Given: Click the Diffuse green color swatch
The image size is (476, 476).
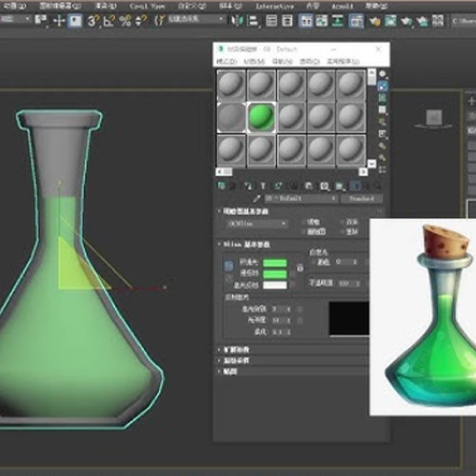Looking at the screenshot, I should (x=275, y=274).
